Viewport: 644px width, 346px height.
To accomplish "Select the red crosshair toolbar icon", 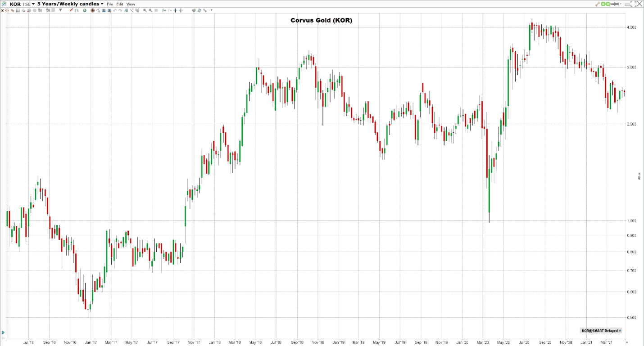I will pos(7,10).
